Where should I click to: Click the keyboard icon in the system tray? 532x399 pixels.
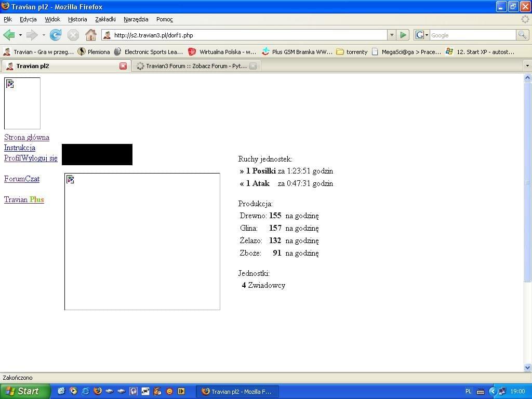pyautogui.click(x=481, y=392)
